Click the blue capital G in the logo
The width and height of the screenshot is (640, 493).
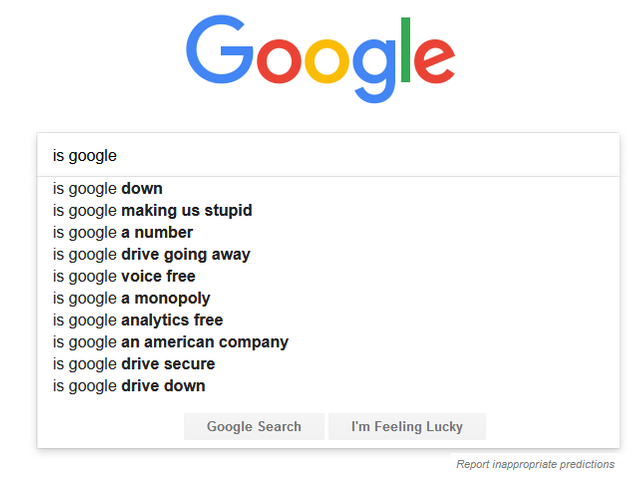tap(221, 50)
